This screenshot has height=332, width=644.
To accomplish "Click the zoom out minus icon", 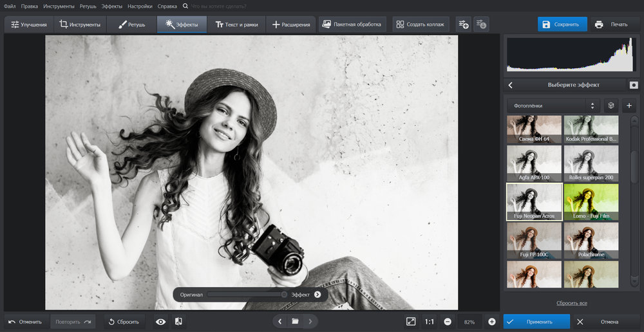I will 448,322.
